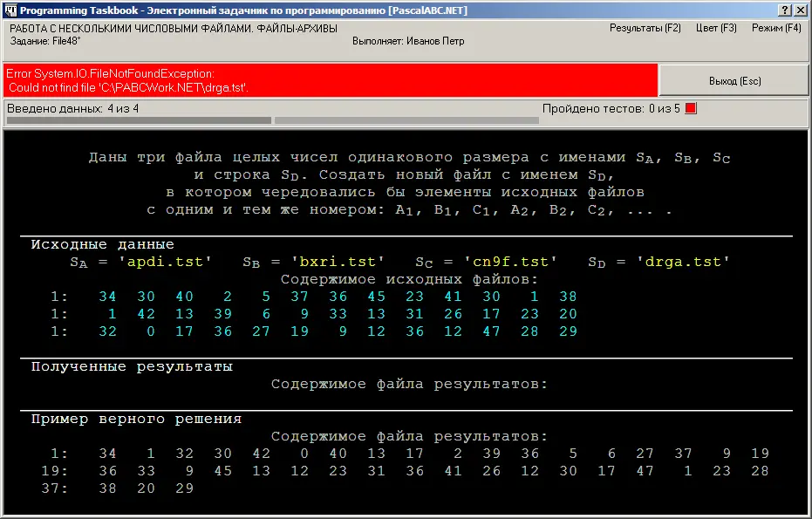Open Результаты (F2) results view
The image size is (812, 519).
click(x=645, y=28)
